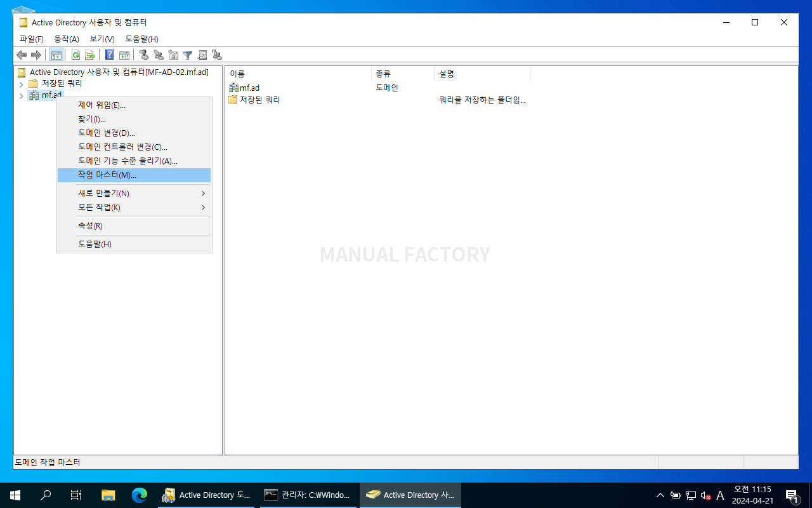This screenshot has height=508, width=812.
Task: Click the IME indicator A in tray
Action: click(720, 496)
